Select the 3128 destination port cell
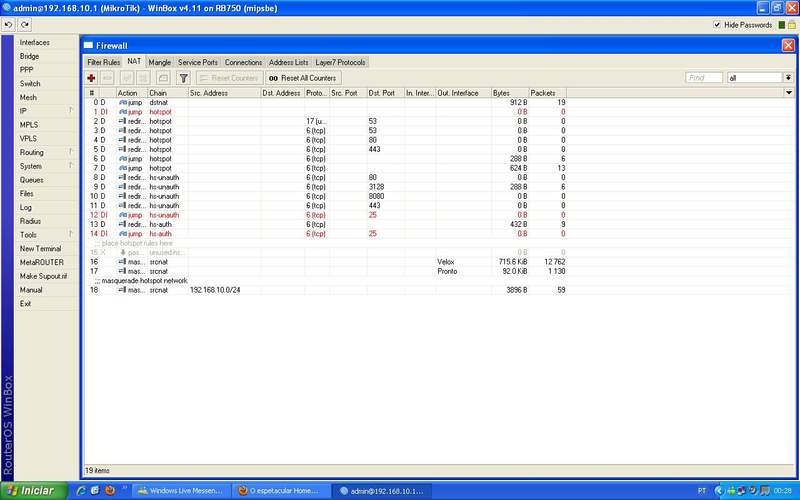 point(377,187)
